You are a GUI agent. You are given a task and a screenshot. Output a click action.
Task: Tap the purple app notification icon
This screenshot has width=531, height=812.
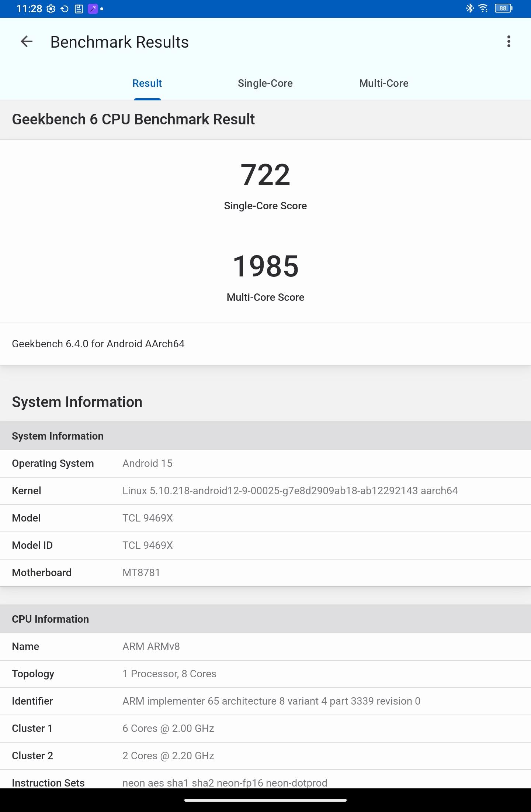click(x=93, y=9)
